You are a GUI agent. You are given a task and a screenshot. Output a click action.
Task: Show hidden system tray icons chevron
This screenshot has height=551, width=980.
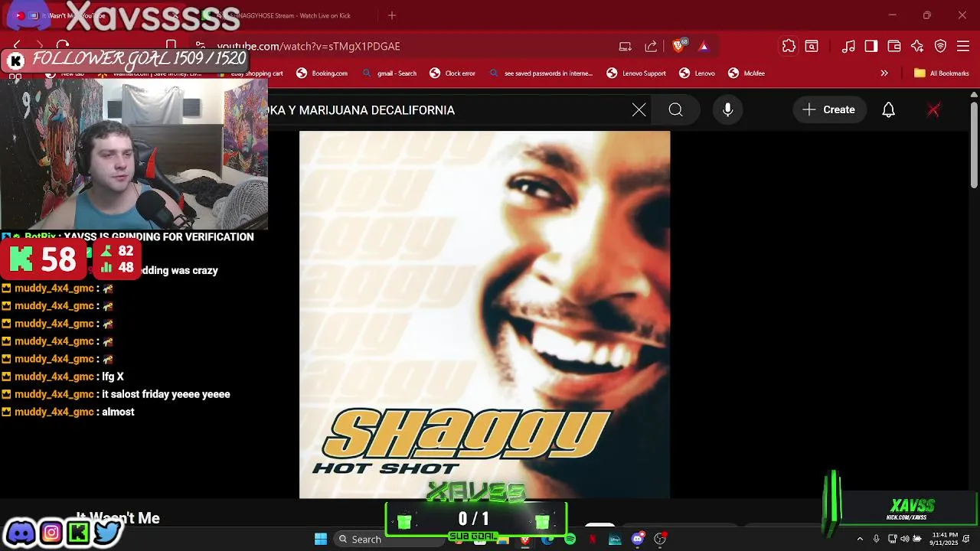coord(860,539)
